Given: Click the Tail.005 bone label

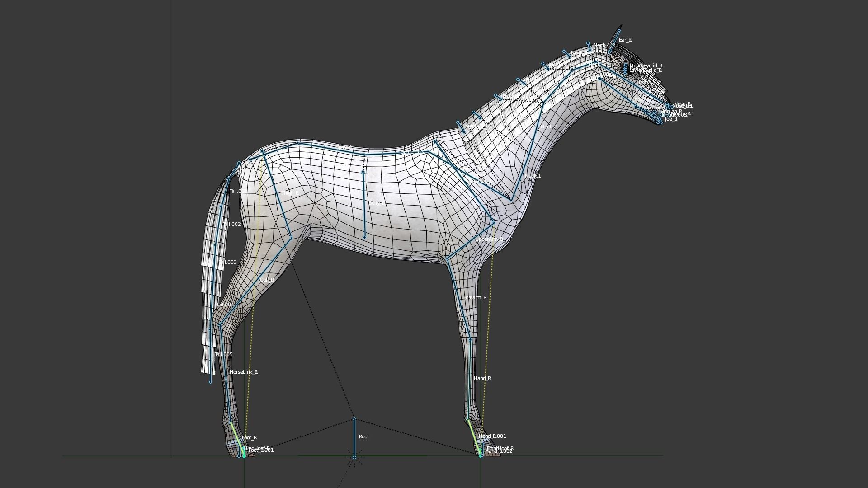Looking at the screenshot, I should (x=223, y=354).
